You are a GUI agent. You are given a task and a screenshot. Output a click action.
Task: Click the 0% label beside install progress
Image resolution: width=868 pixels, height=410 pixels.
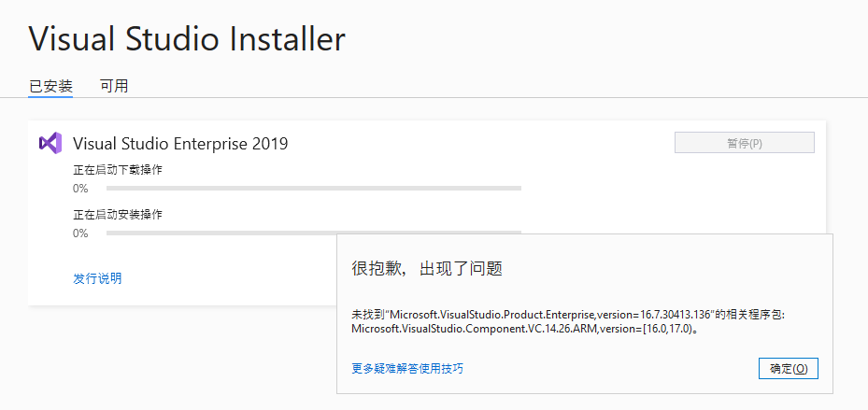point(80,233)
